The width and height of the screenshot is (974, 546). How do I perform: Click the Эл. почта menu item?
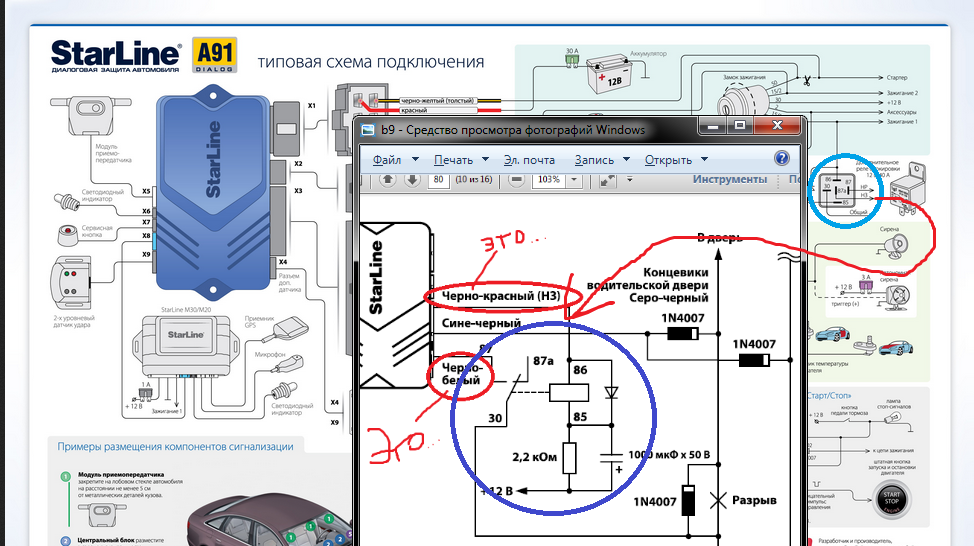pyautogui.click(x=529, y=160)
